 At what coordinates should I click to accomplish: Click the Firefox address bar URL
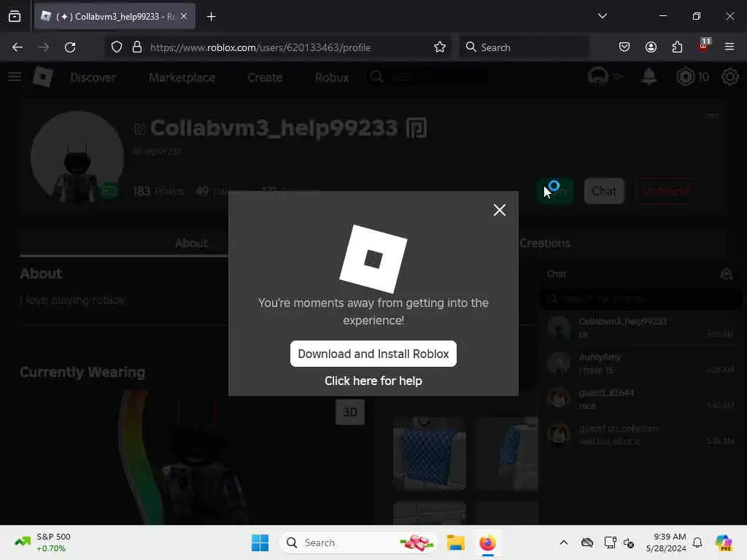point(260,47)
